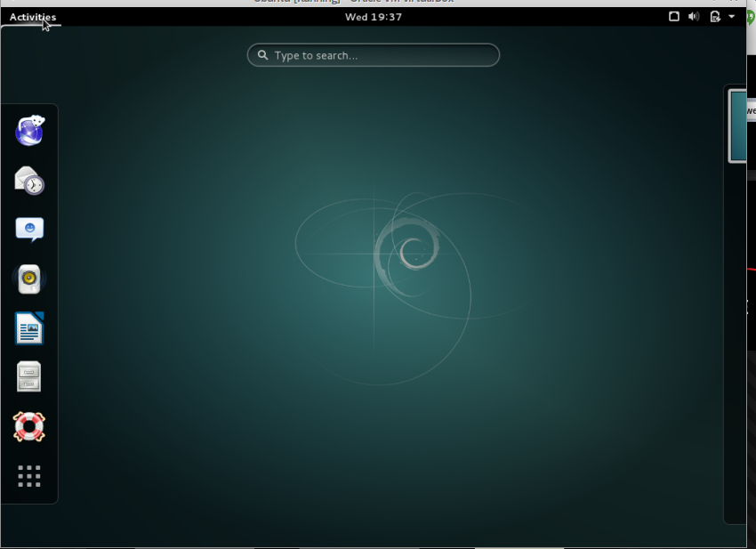Viewport: 756px width, 549px height.
Task: Click the network wired connection icon
Action: [x=674, y=17]
